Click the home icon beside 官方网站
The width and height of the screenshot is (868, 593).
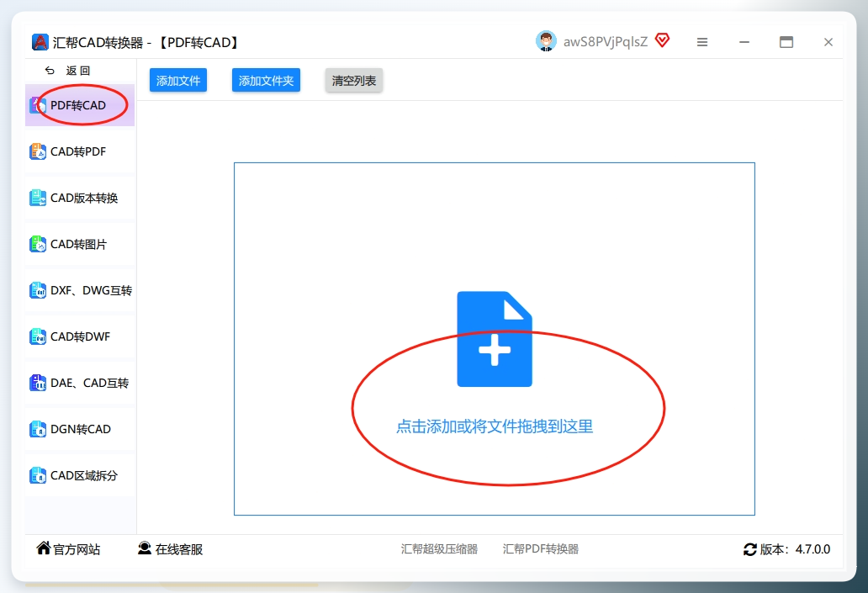(x=44, y=548)
